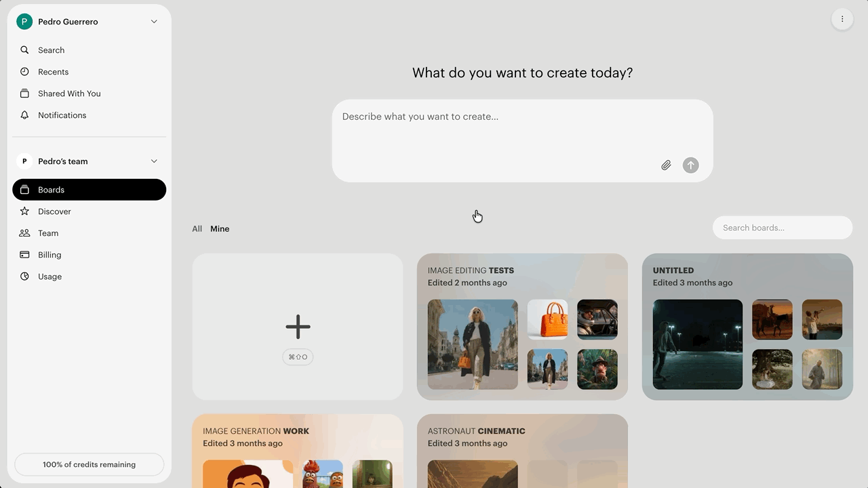Click the Pedro's team avatar badge

tap(24, 161)
